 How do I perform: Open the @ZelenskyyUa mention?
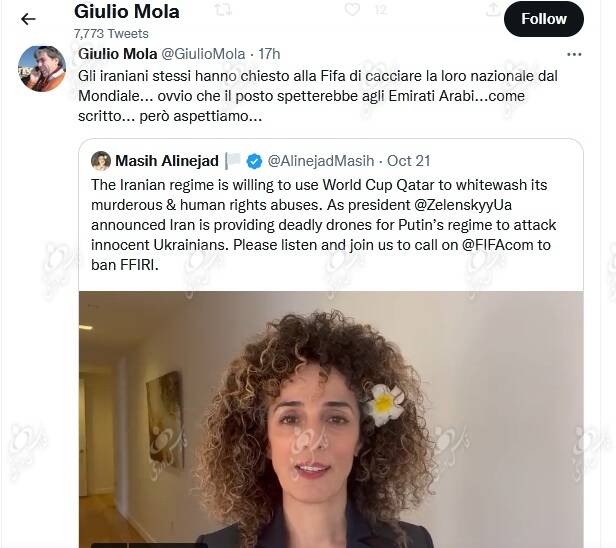(x=462, y=205)
